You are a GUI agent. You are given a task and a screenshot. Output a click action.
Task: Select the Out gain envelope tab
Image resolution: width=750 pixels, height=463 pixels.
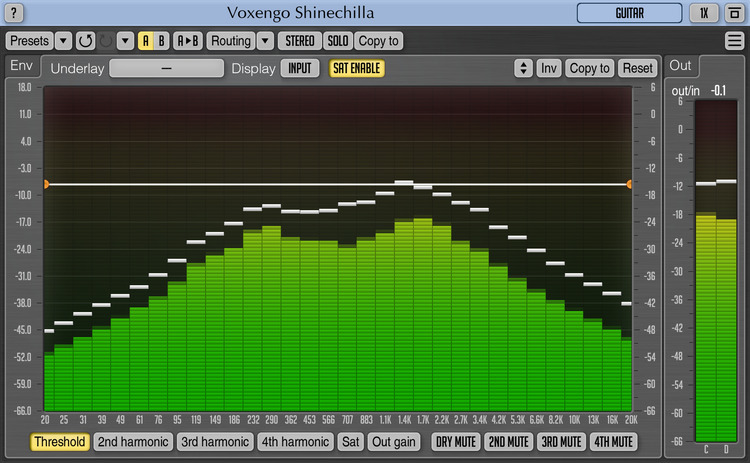(394, 441)
